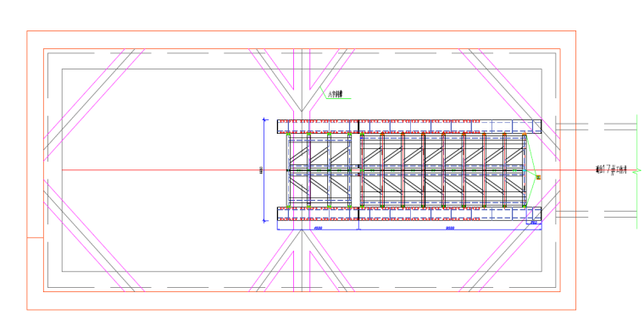Select the blue 9000 horizontal dimension text
This screenshot has height=326, width=644.
pyautogui.click(x=450, y=229)
